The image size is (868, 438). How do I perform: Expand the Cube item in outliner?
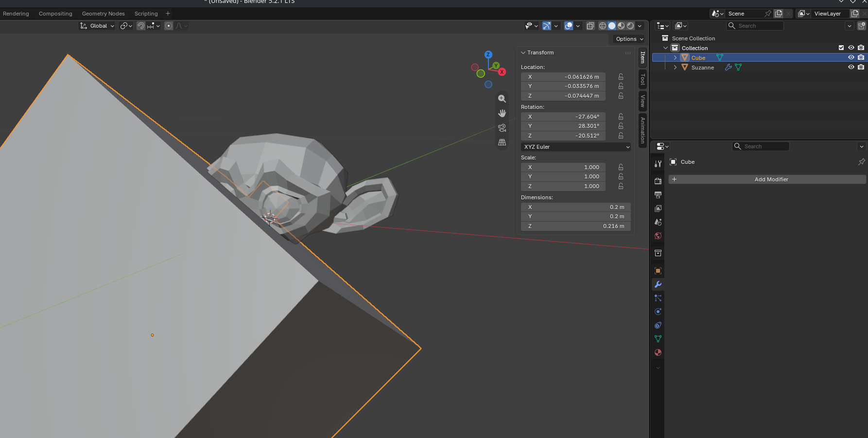pyautogui.click(x=675, y=57)
